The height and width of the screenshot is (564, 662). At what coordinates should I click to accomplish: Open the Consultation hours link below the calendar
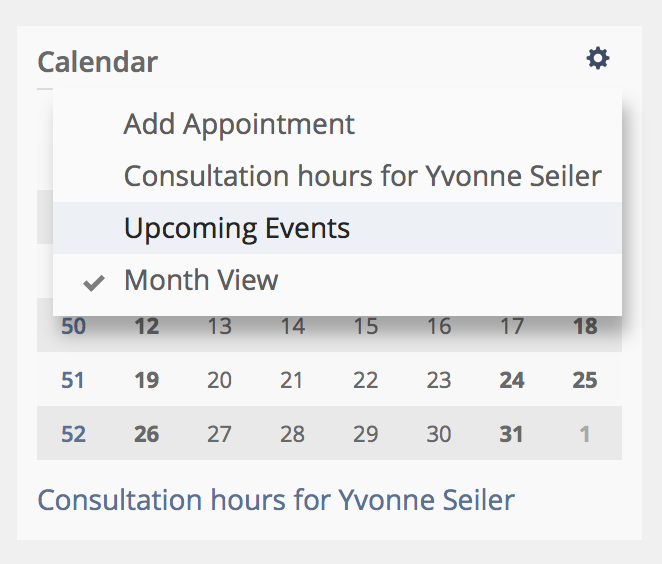(x=276, y=499)
